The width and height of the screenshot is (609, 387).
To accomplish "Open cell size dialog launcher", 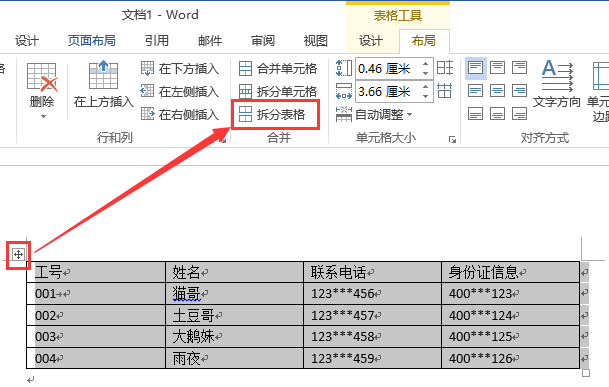I will [452, 139].
